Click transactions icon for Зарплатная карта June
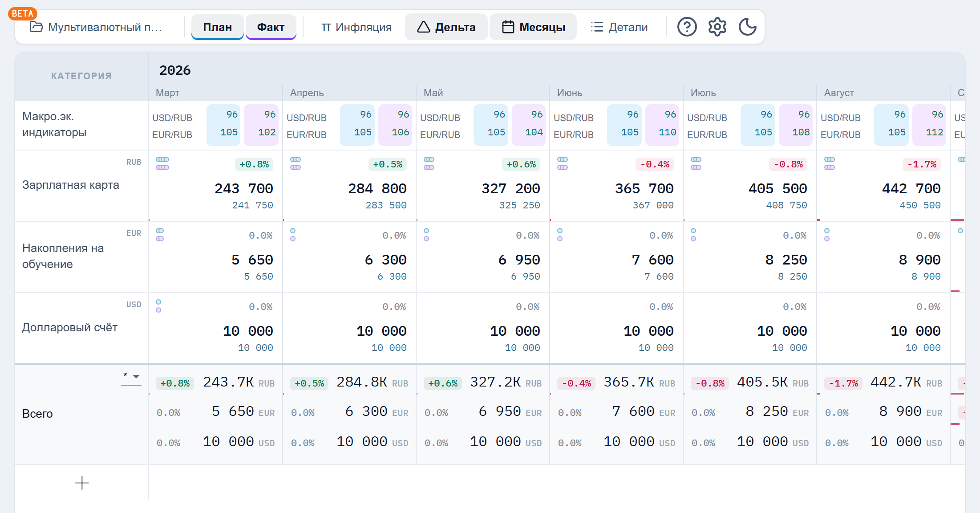The height and width of the screenshot is (513, 980). click(563, 163)
